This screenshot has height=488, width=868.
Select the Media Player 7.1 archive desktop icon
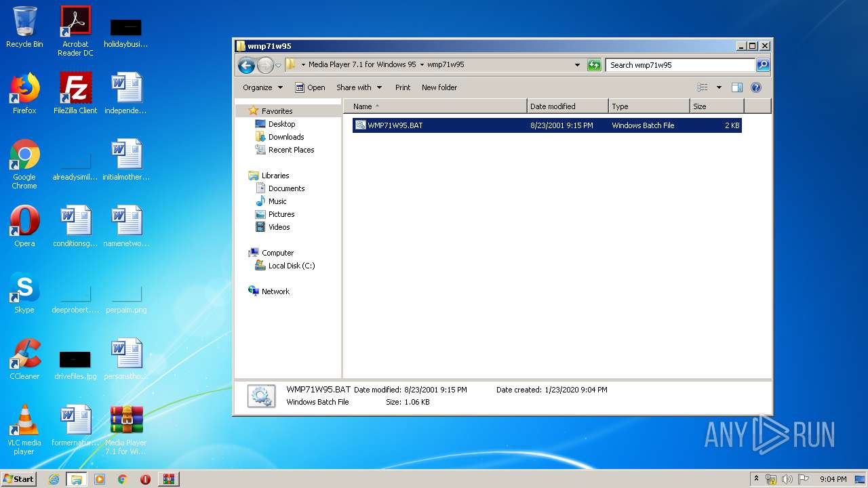[126, 430]
